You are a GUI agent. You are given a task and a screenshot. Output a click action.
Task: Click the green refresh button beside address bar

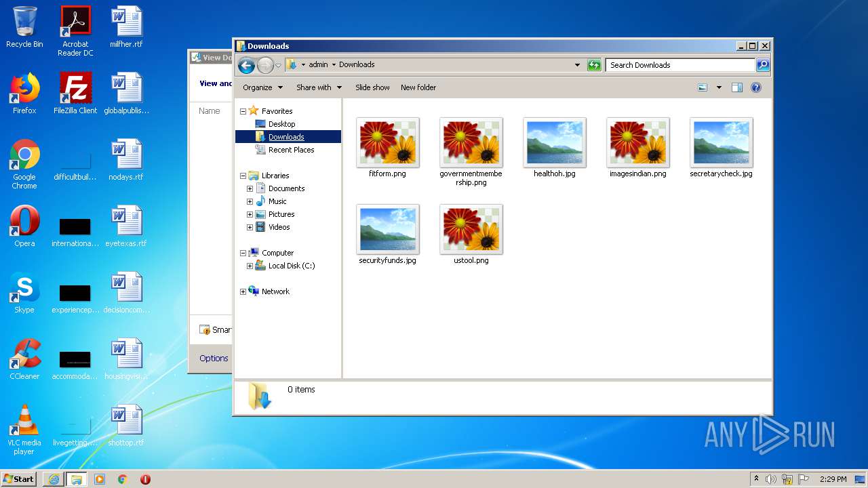(x=594, y=65)
